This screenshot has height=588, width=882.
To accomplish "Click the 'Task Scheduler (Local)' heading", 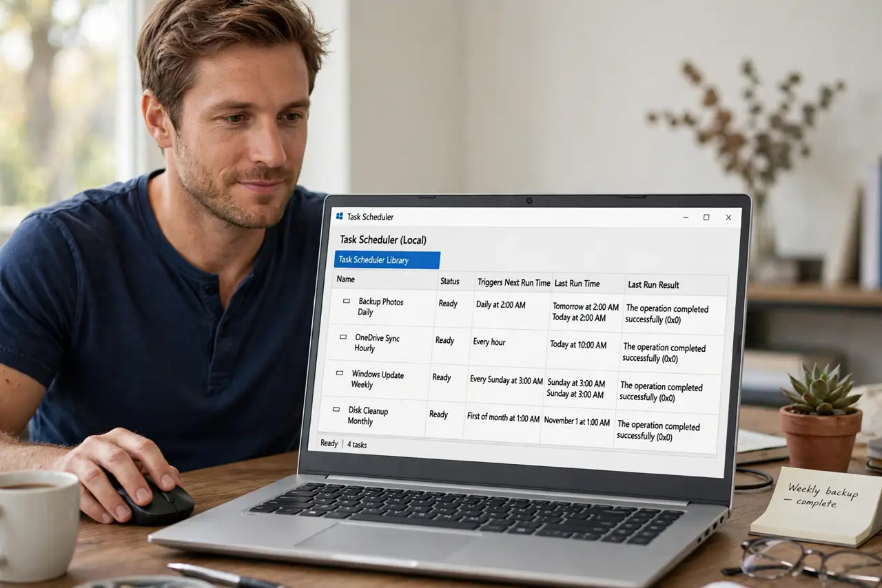I will click(383, 240).
